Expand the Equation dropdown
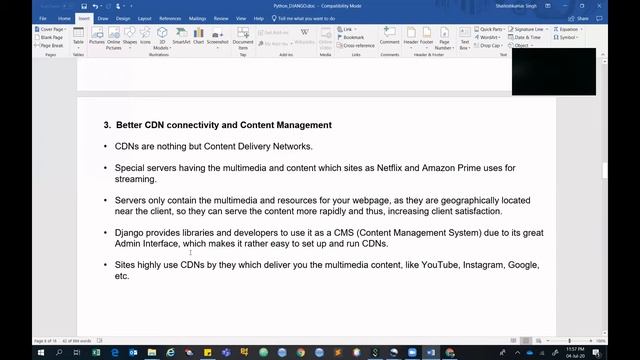 pos(582,29)
